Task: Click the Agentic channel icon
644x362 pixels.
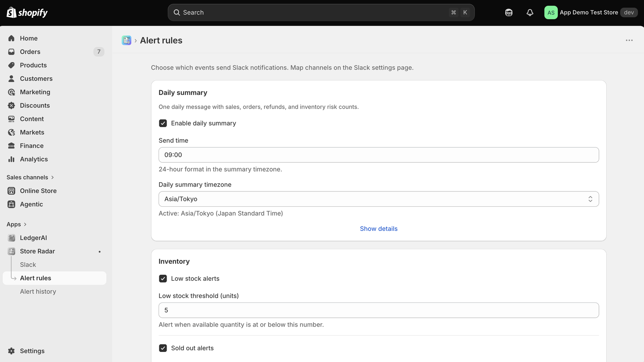Action: click(x=11, y=204)
